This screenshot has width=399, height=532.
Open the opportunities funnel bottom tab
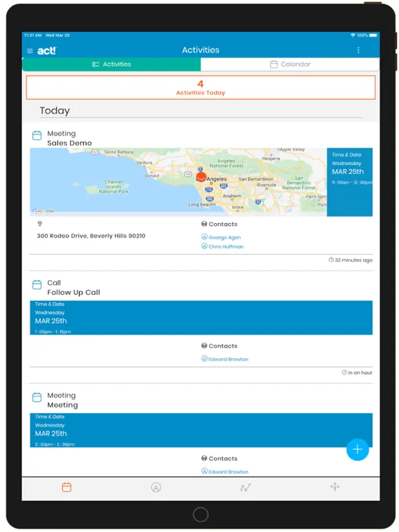pos(335,487)
